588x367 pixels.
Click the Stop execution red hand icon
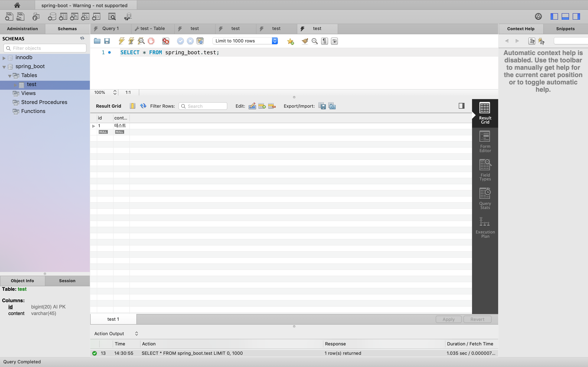point(151,41)
